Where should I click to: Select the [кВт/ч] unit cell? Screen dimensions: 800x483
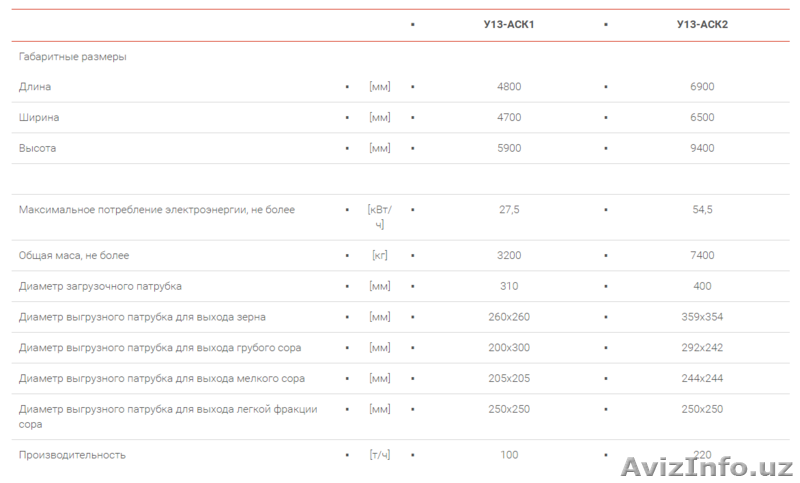pos(380,217)
